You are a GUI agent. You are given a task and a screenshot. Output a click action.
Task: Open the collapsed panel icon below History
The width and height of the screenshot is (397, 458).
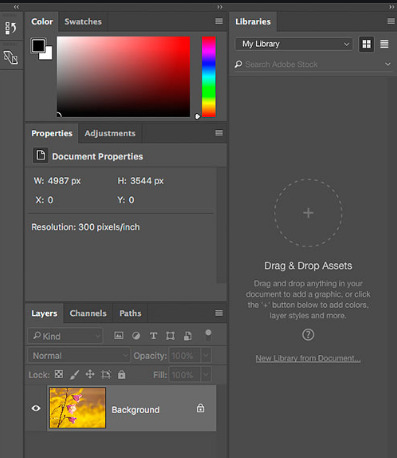[x=11, y=57]
